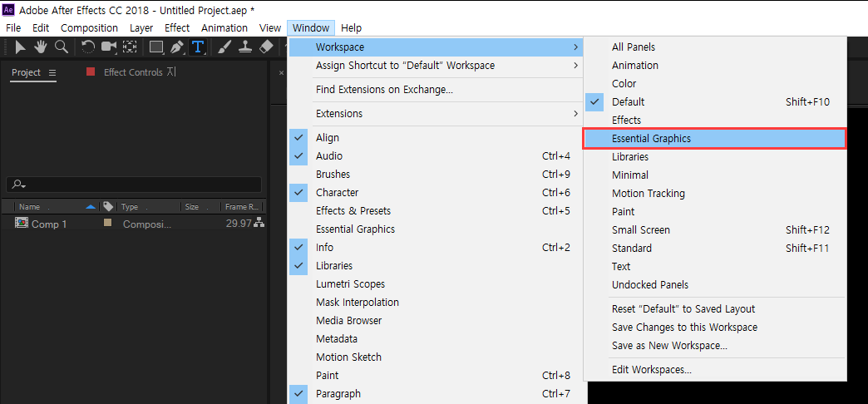Toggle the Audio panel checkmark
This screenshot has height=404, width=868.
click(x=299, y=156)
